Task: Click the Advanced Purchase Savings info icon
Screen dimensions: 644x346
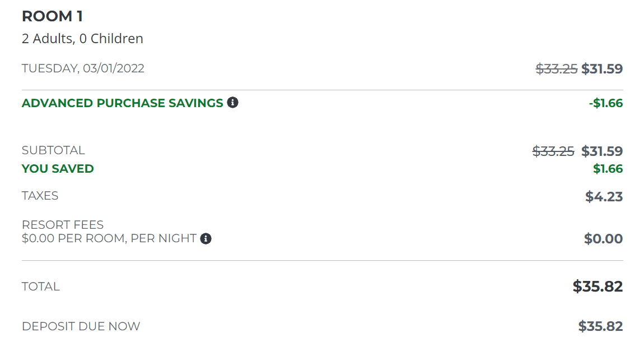Action: 233,103
